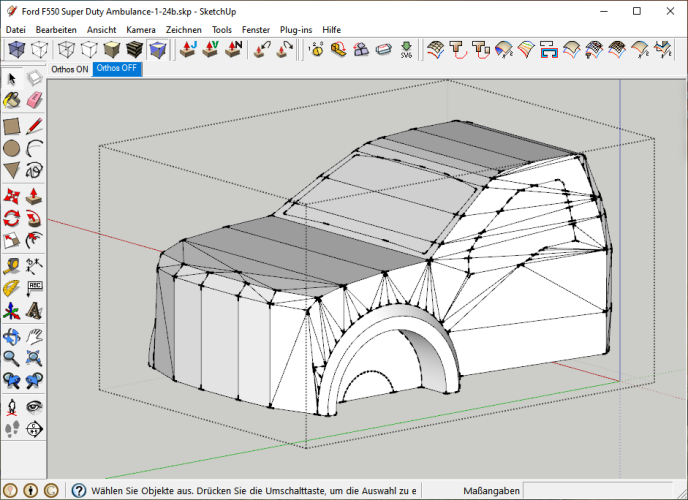Image resolution: width=688 pixels, height=500 pixels.
Task: Switch to Wireframe display style
Action: click(x=67, y=50)
